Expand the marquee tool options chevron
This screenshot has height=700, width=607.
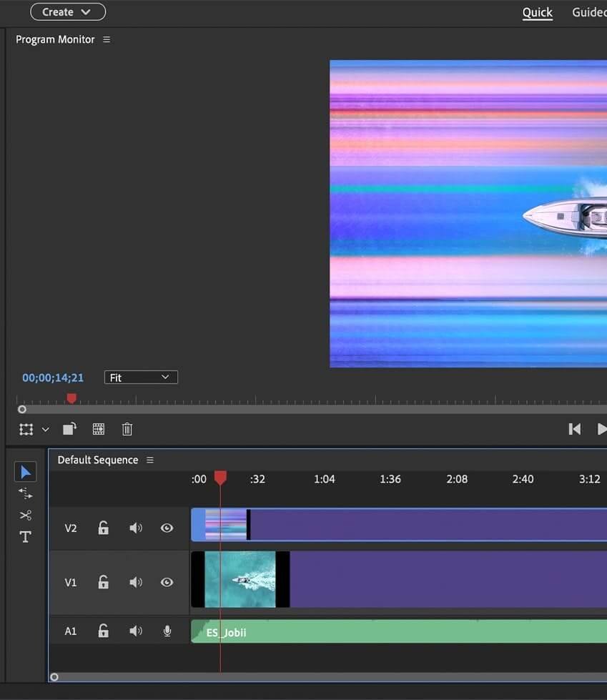(46, 430)
